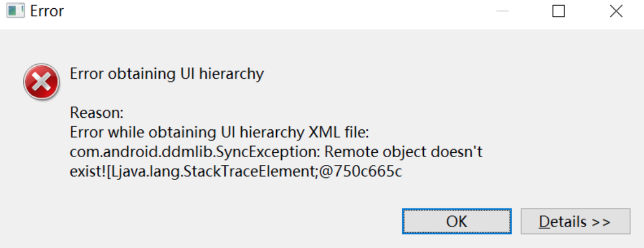Click 'UI hierarchy' in the heading line

point(222,74)
